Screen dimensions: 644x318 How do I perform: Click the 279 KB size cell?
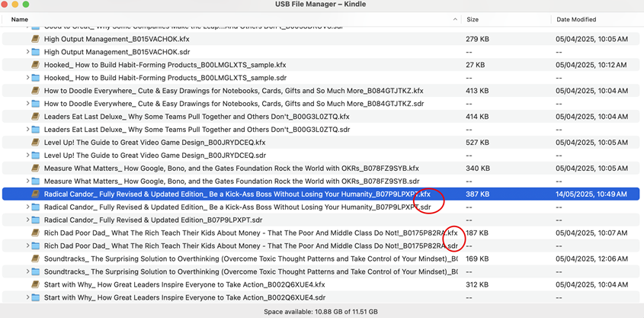click(477, 39)
